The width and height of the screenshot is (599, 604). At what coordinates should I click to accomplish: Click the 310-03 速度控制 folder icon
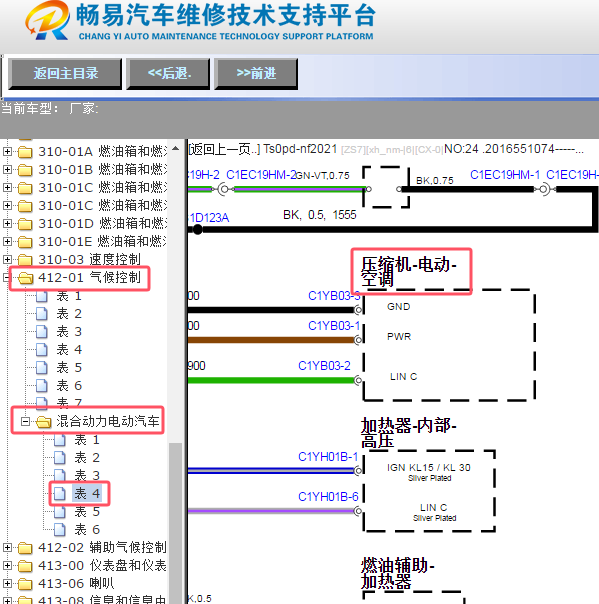point(25,260)
